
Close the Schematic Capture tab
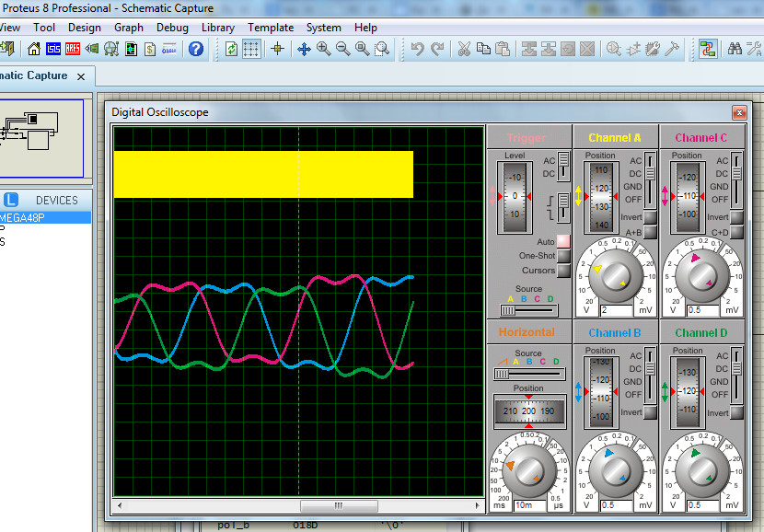pyautogui.click(x=81, y=76)
